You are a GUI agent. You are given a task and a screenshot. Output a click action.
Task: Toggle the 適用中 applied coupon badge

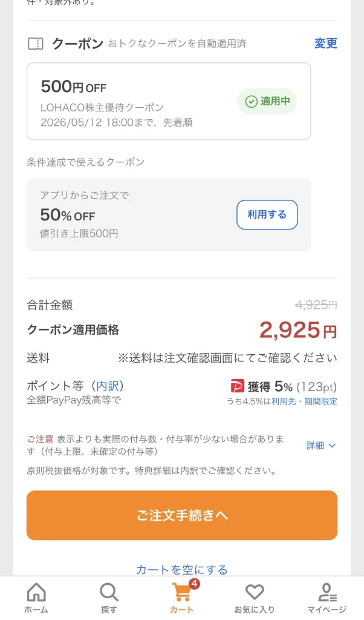point(267,102)
